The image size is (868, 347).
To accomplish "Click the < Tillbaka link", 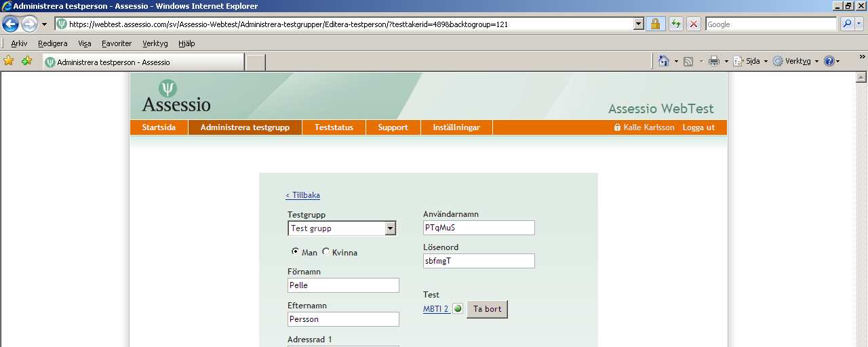I will pos(302,195).
